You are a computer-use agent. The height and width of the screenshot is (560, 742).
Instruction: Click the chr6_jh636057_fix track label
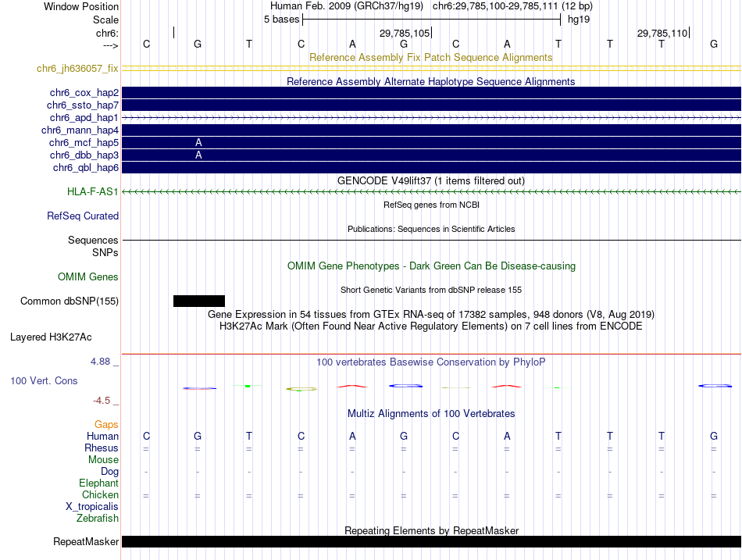pyautogui.click(x=77, y=69)
